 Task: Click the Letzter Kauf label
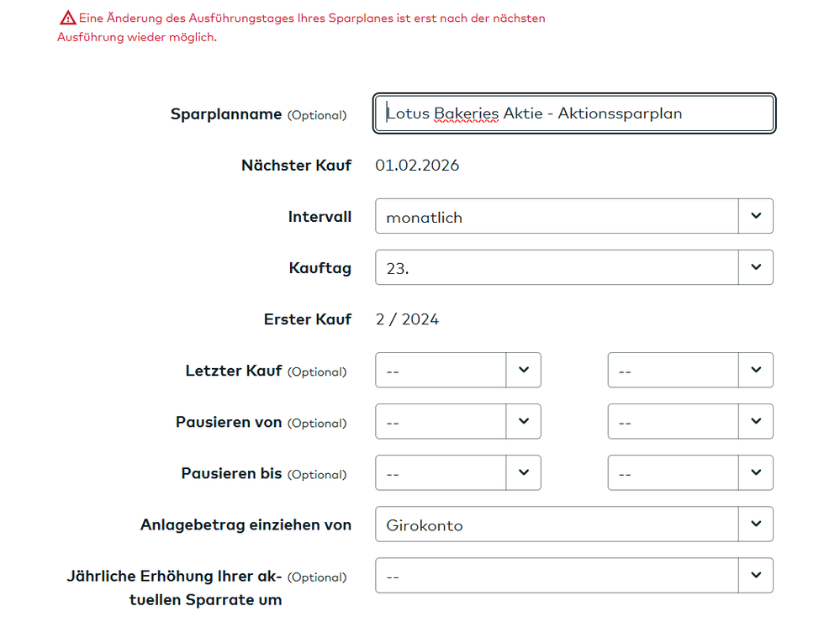pyautogui.click(x=234, y=371)
